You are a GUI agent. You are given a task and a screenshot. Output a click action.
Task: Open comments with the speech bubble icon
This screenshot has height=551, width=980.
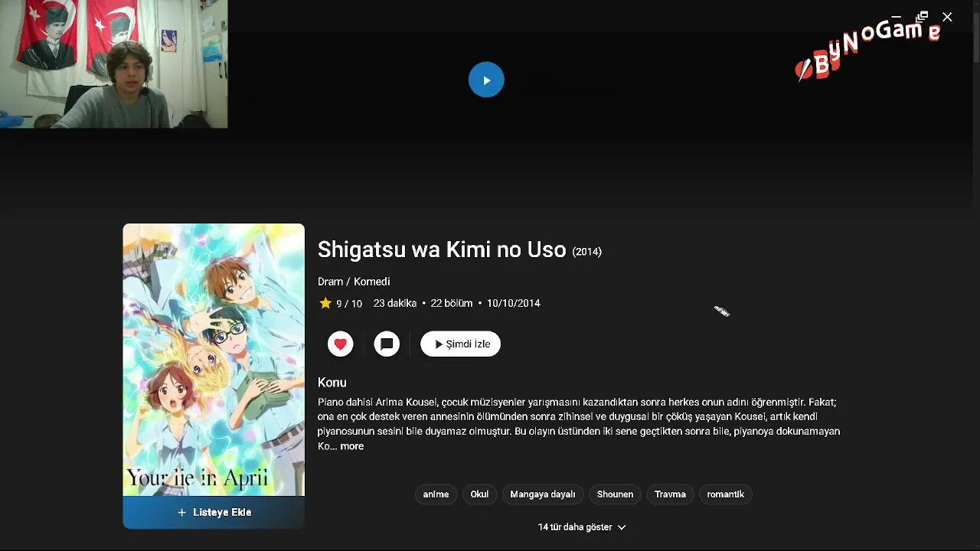click(x=387, y=344)
